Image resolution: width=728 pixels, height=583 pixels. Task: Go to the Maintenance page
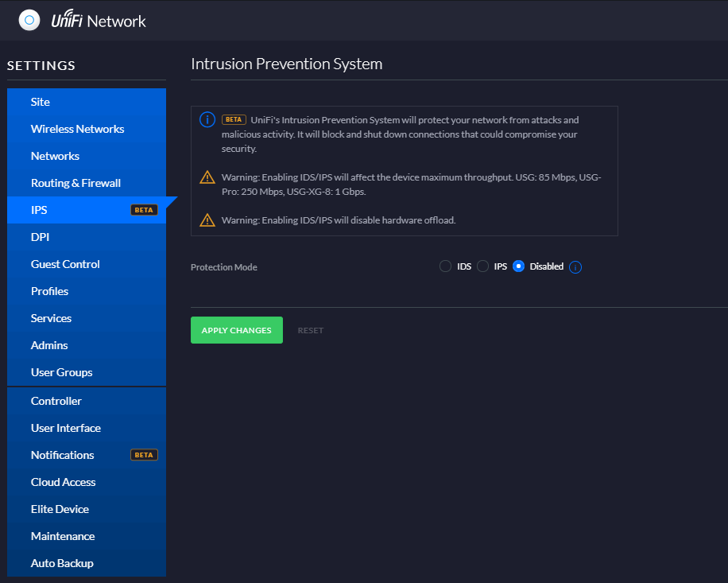63,536
